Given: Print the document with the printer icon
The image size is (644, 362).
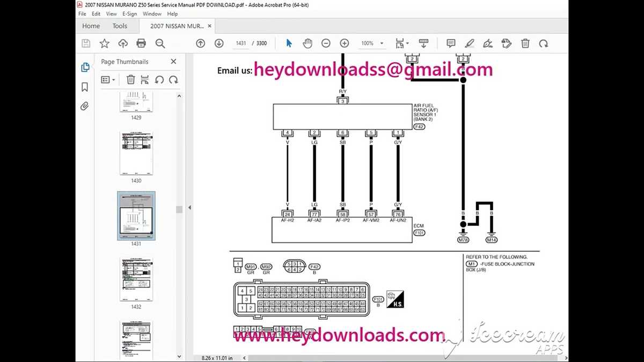Looking at the screenshot, I should point(141,43).
